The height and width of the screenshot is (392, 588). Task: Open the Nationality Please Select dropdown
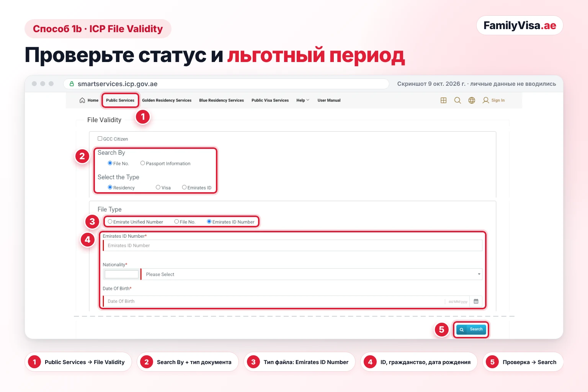coord(312,274)
